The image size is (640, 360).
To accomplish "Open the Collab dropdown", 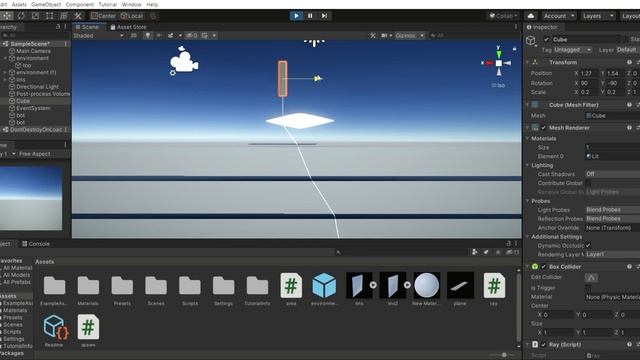I will [504, 16].
